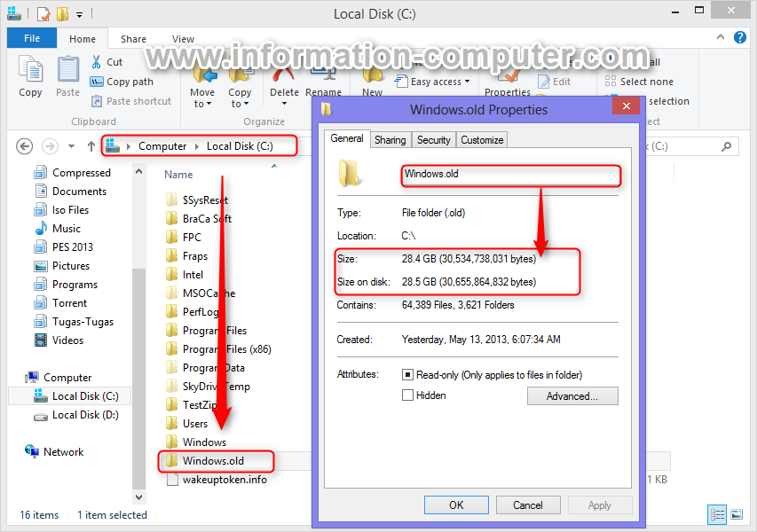Delete the selected item using the ribbon icon

coord(284,78)
